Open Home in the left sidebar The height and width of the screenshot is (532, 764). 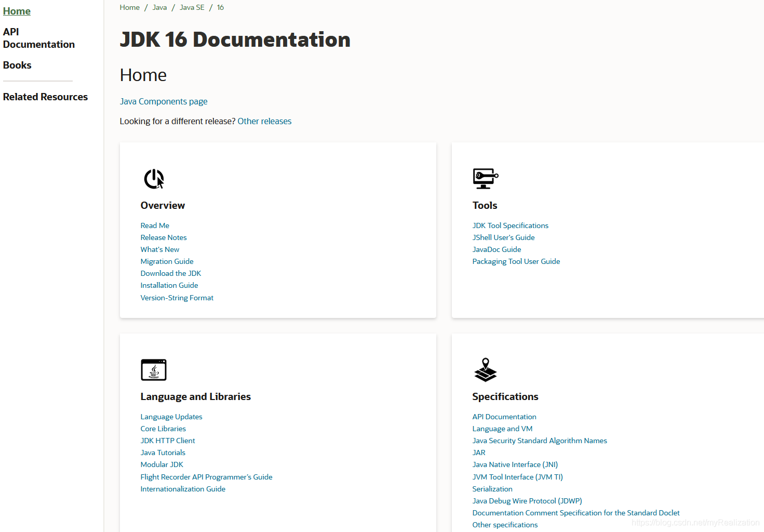(17, 11)
